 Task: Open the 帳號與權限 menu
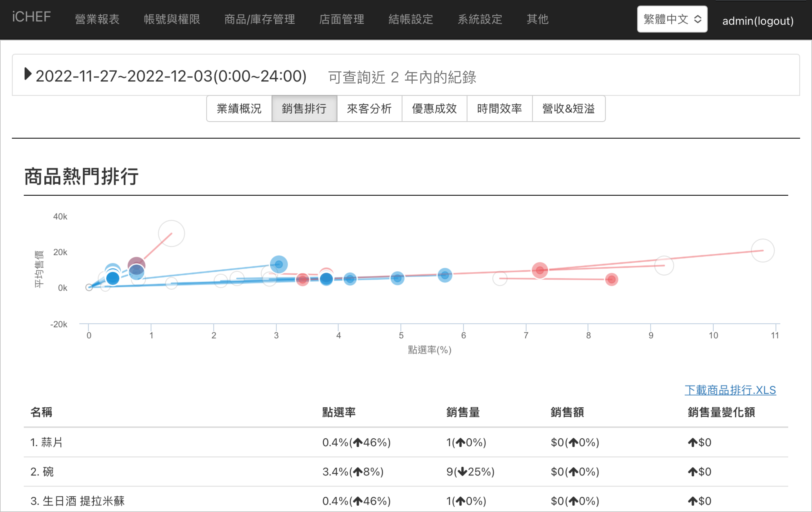pos(172,19)
